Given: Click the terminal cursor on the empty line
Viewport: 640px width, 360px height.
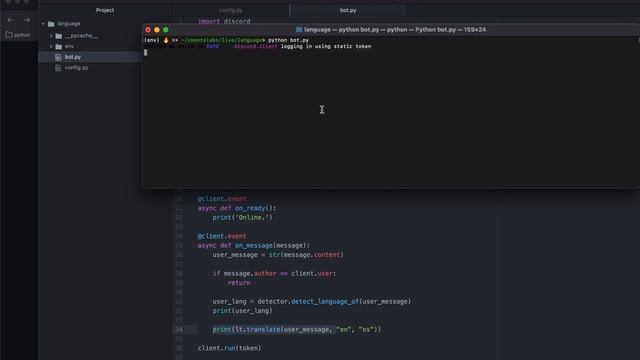Looking at the screenshot, I should pyautogui.click(x=146, y=52).
